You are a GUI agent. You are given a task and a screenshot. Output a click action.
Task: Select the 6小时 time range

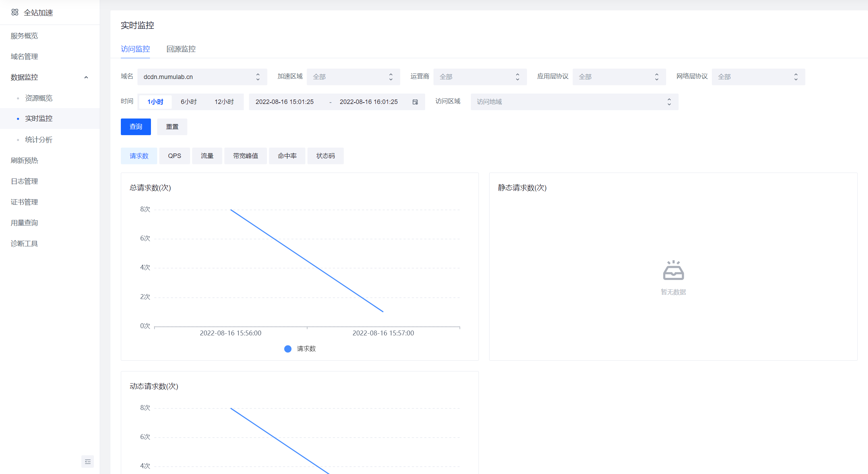[x=189, y=102]
